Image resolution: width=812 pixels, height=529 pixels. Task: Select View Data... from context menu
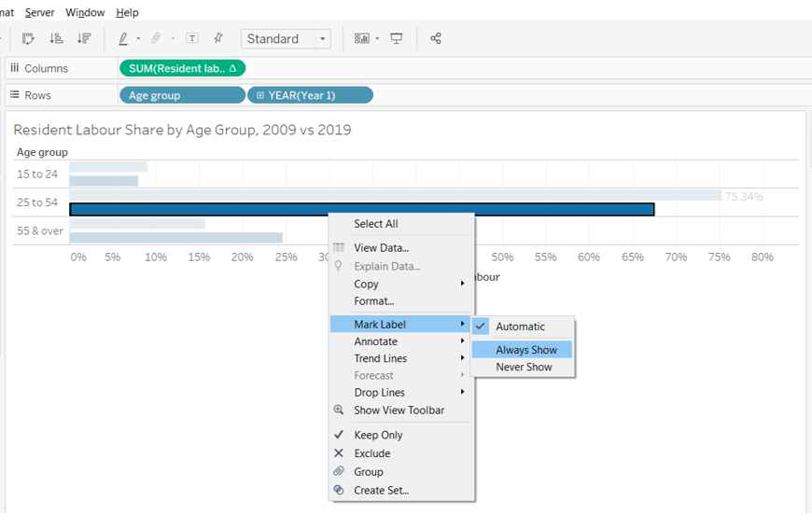[381, 248]
